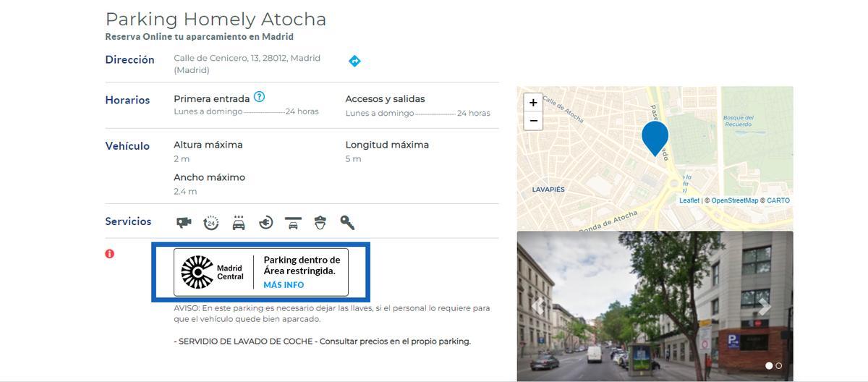Click the blue location pin on map
Screen dimensions: 868x382
[655, 137]
